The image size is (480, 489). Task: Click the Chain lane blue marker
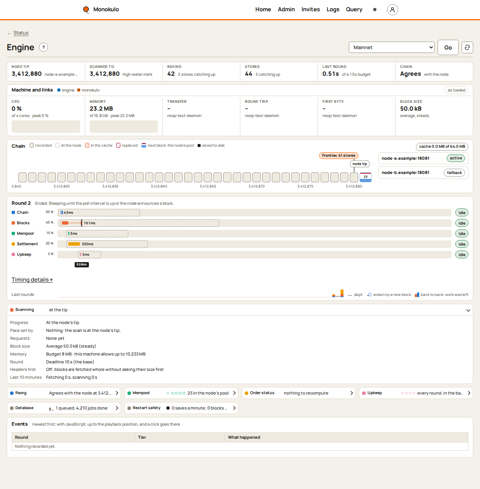(13, 212)
